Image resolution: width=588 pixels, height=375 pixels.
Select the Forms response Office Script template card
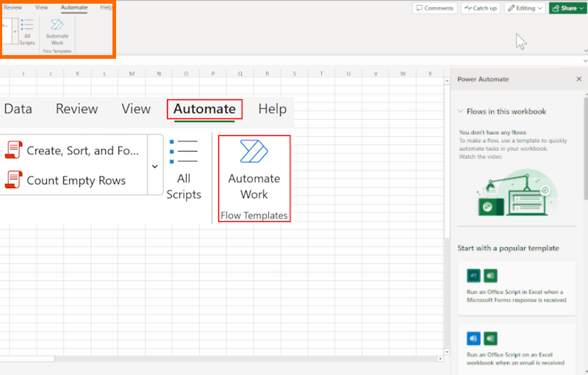click(517, 287)
